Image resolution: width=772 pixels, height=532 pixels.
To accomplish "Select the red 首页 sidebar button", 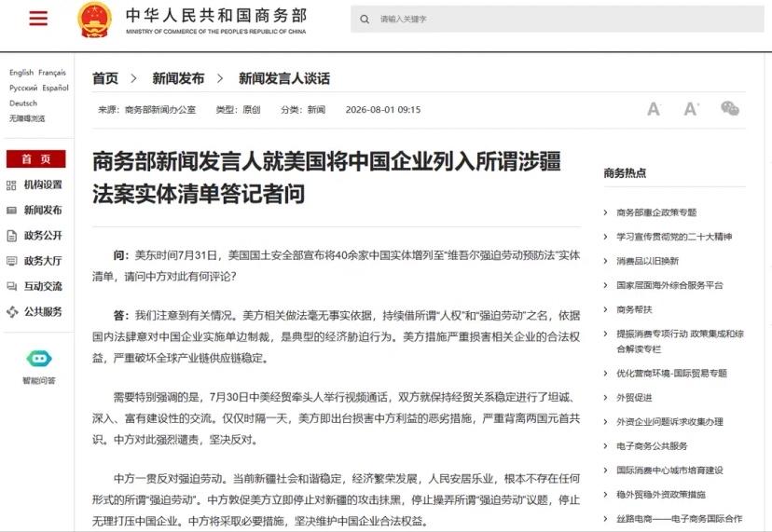I will coord(36,159).
